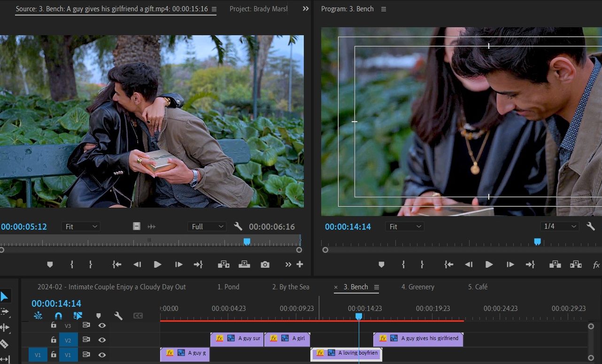Click the Captions CC track button
This screenshot has width=602, height=364.
pos(138,316)
